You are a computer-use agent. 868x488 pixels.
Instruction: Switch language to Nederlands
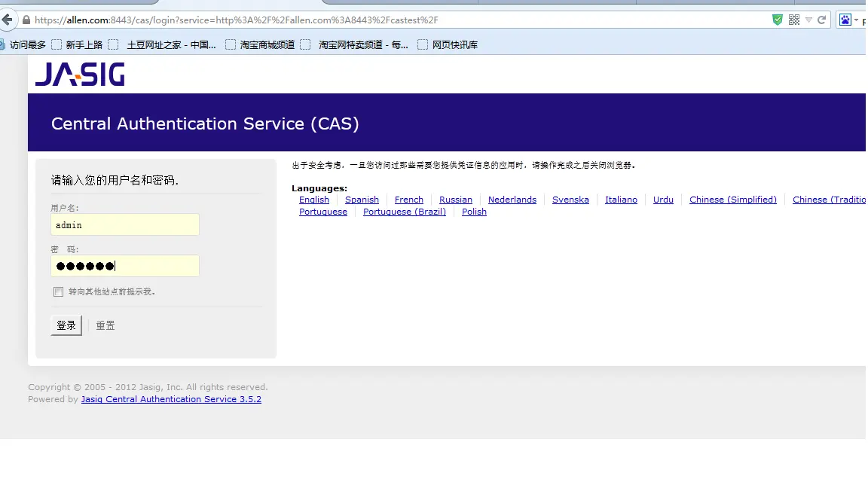click(512, 200)
